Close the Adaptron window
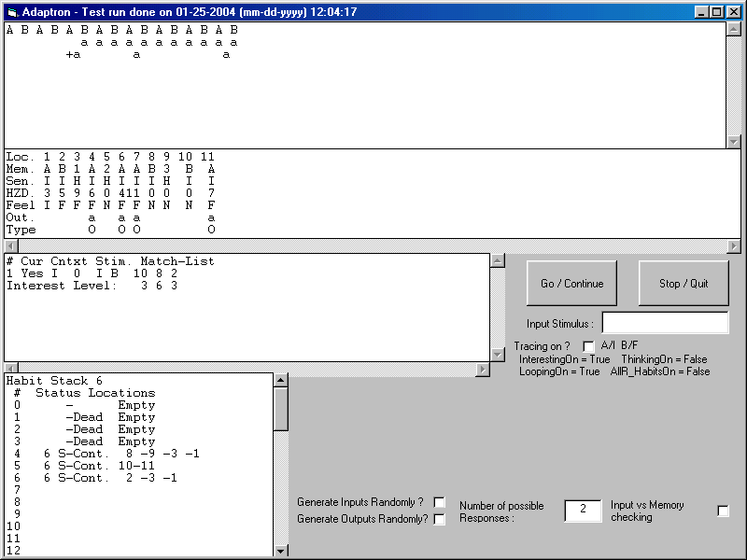The height and width of the screenshot is (560, 747). click(x=734, y=12)
